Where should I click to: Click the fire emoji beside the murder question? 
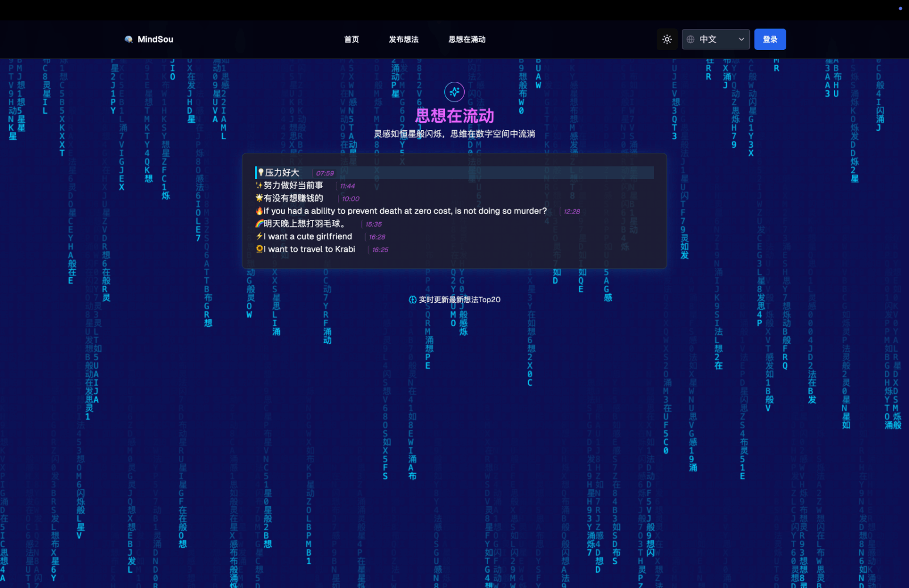(x=259, y=211)
